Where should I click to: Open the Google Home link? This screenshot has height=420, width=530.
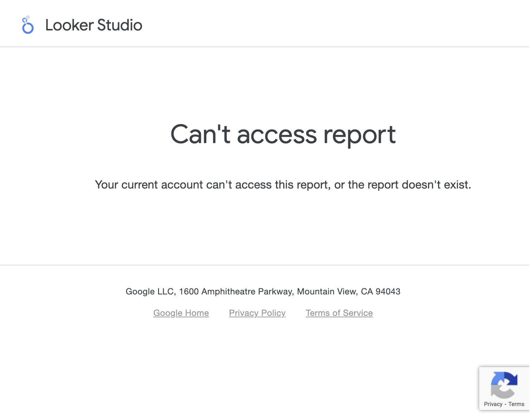click(x=181, y=313)
